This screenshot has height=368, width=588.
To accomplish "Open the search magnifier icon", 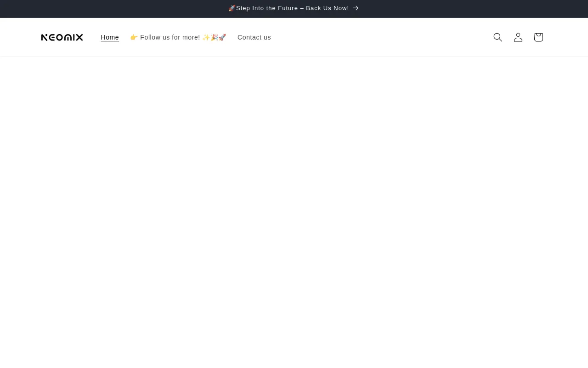I will coord(498,37).
